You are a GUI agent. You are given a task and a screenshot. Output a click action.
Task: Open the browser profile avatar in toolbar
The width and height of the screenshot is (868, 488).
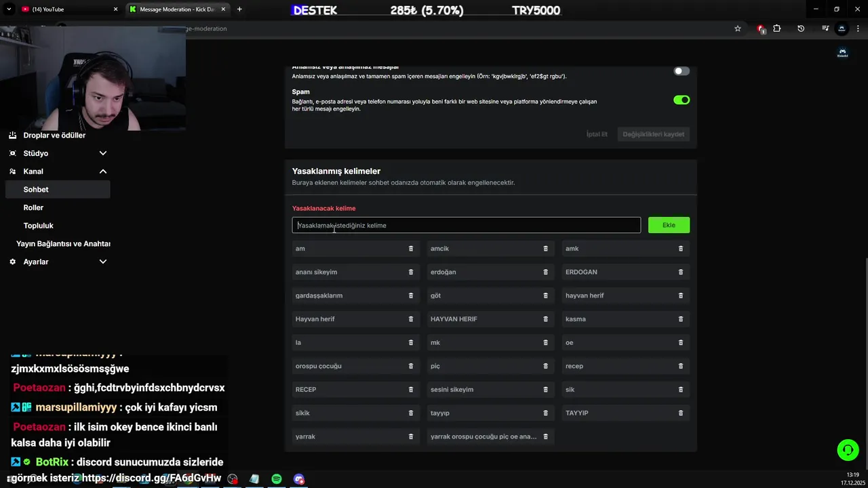[x=842, y=28]
